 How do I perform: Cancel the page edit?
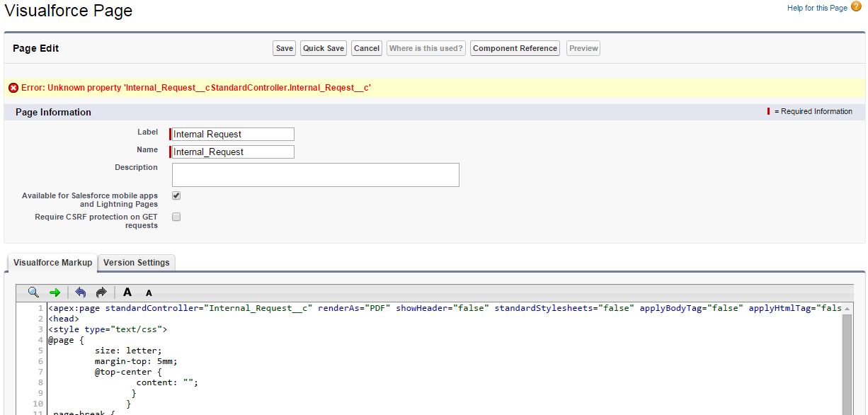pos(367,48)
